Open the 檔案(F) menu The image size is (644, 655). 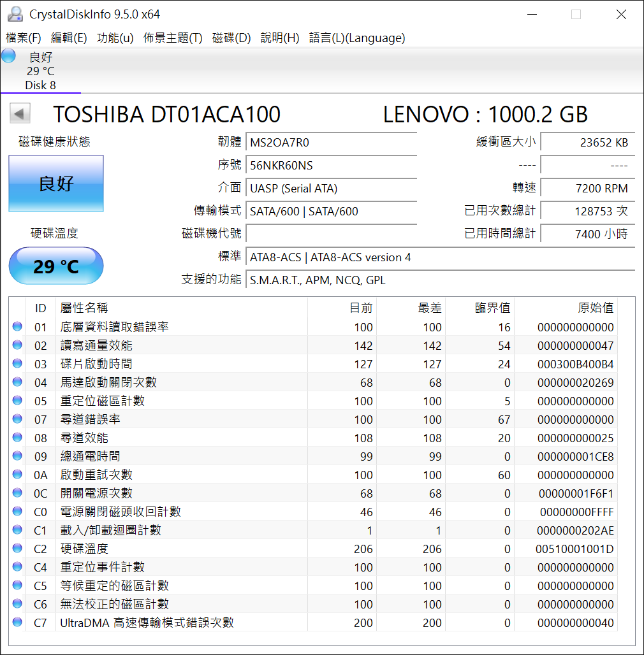pos(24,38)
